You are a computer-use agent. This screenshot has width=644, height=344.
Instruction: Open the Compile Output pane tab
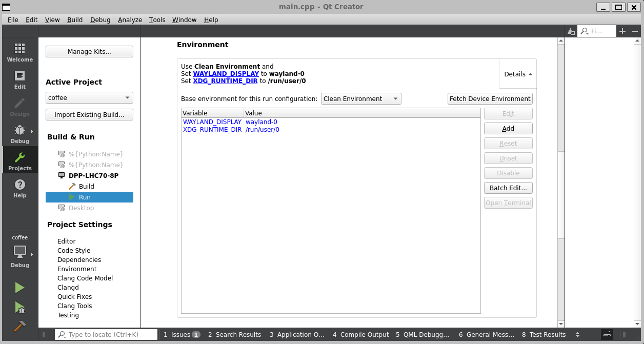click(x=360, y=335)
